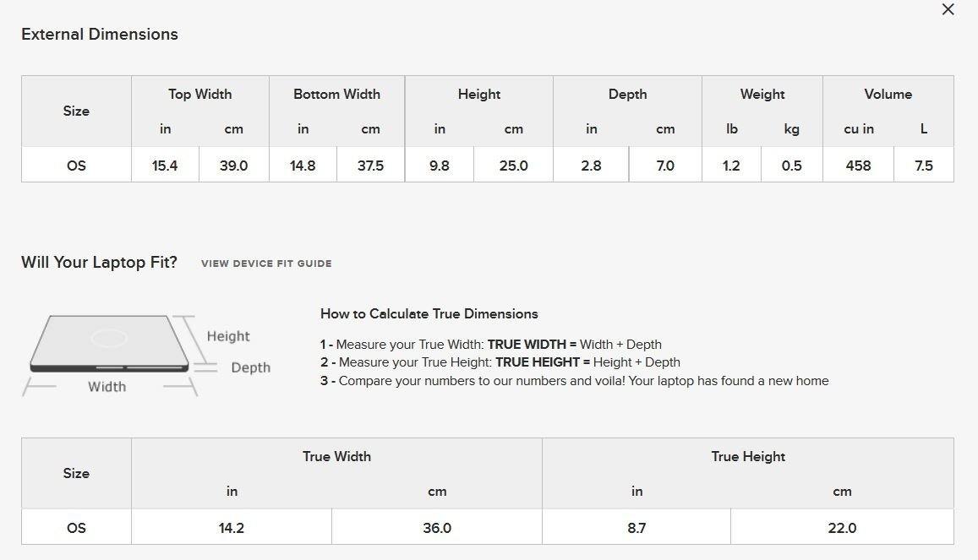The image size is (978, 560).
Task: Select the 458 cubic inches volume cell
Action: [858, 166]
